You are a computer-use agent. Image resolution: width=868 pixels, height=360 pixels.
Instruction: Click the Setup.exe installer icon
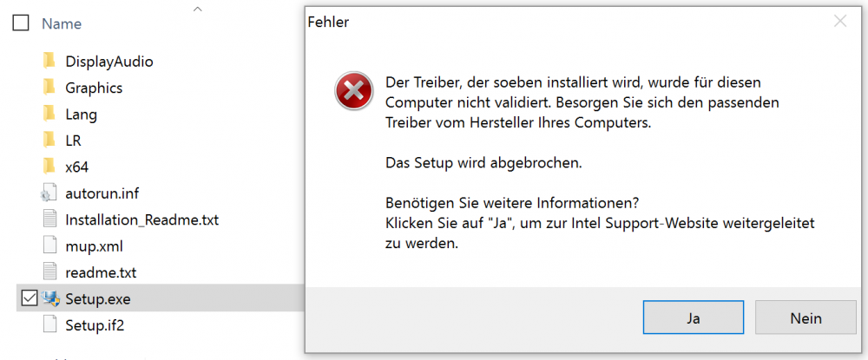click(50, 298)
